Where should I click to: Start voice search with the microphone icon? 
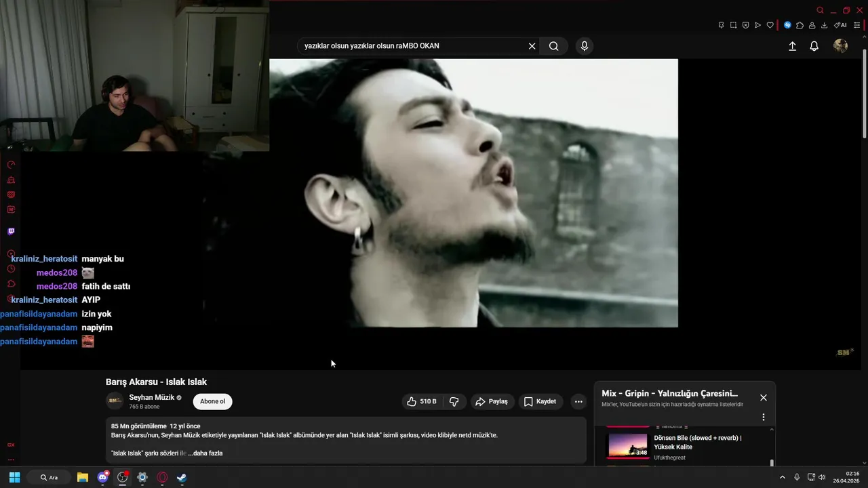pyautogui.click(x=585, y=46)
